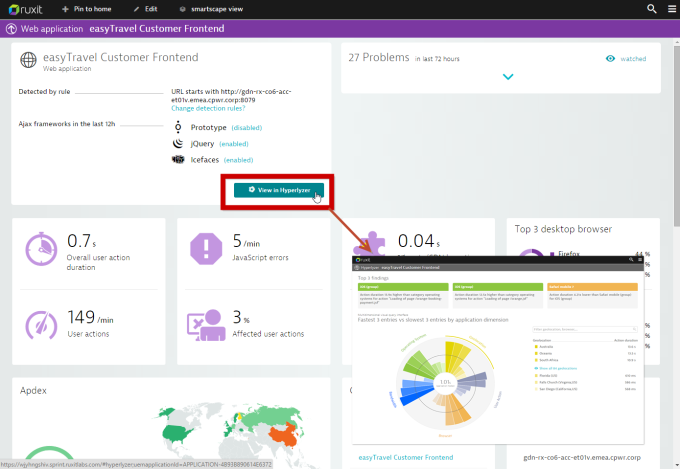Click the Web application breadcrumb

point(52,29)
